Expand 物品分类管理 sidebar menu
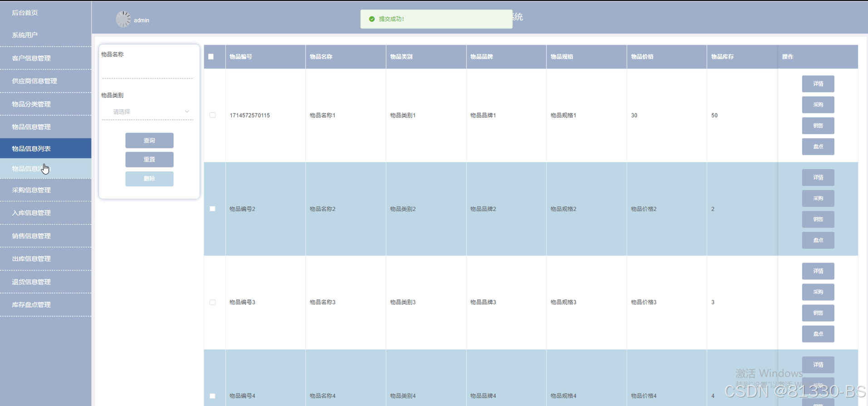This screenshot has height=406, width=868. coord(45,104)
